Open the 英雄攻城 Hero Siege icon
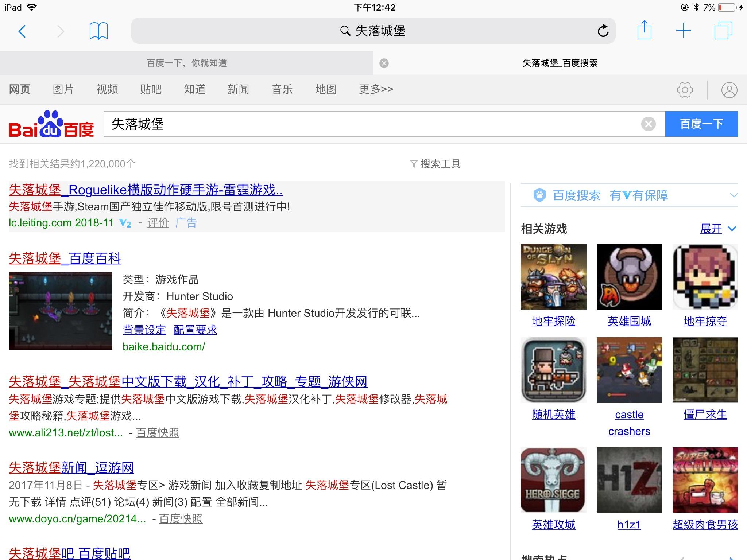747x560 pixels. click(x=553, y=480)
